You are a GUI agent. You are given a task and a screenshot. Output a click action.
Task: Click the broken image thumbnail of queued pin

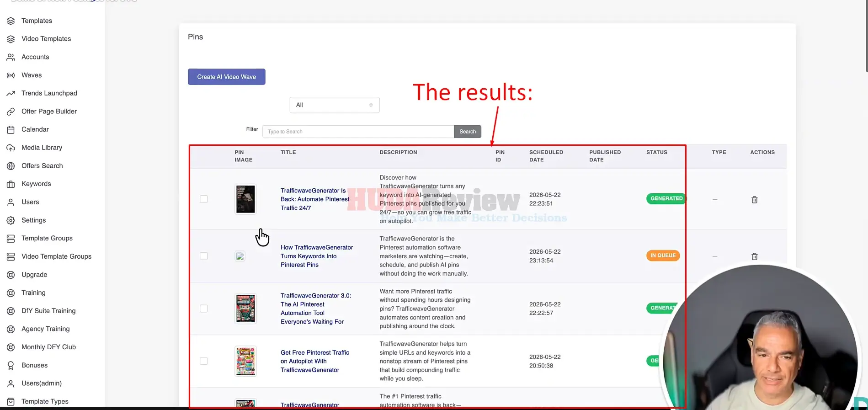point(240,256)
